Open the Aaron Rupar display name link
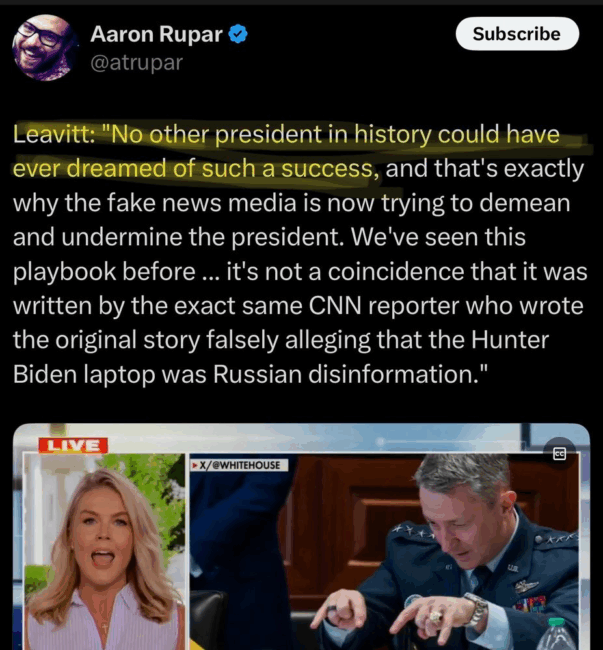This screenshot has height=650, width=603. 156,34
